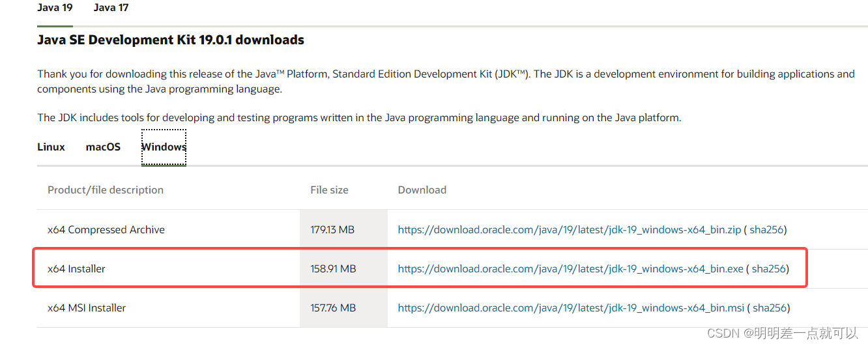This screenshot has height=346, width=868.
Task: Click the Java SE Development Kit 19.0.1 heading
Action: click(x=171, y=40)
